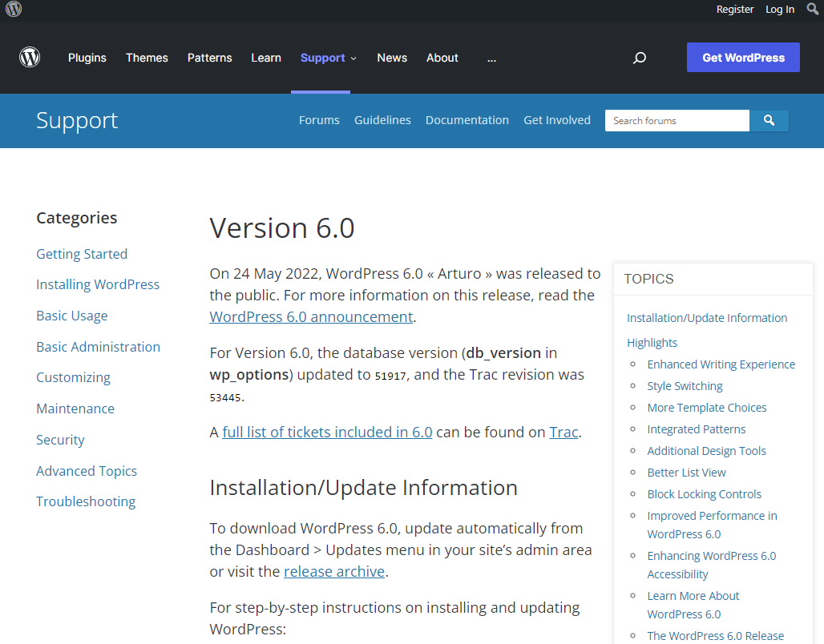Screen dimensions: 824x644
Task: Follow the WordPress 6.0 announcement link
Action: coord(311,316)
